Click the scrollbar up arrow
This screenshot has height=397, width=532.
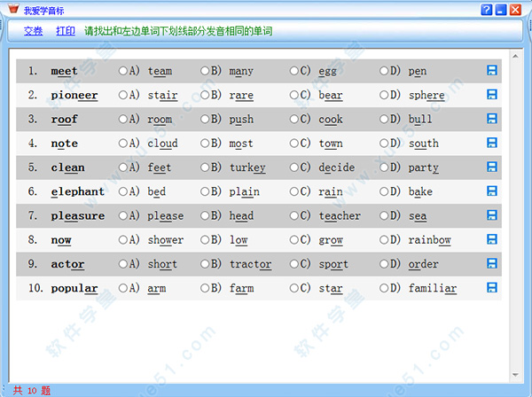[x=515, y=56]
